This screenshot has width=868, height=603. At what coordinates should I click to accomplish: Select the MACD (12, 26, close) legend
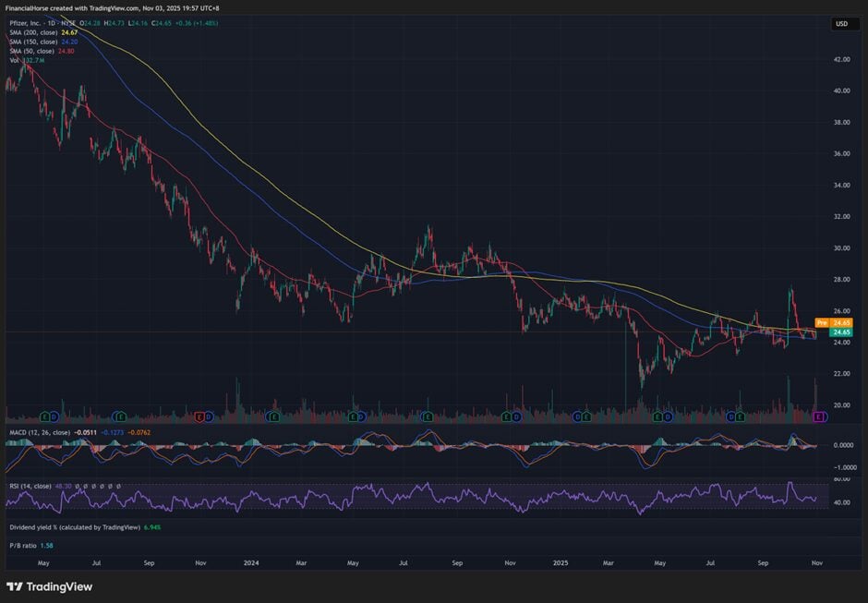click(37, 430)
